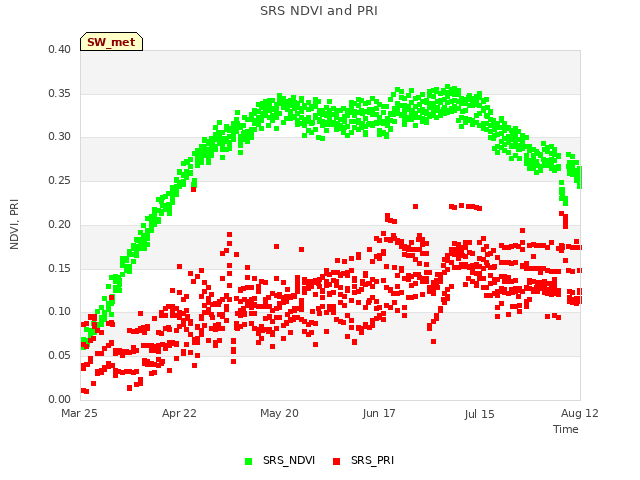Click the y-axis title NDVI, PRI

(14, 224)
